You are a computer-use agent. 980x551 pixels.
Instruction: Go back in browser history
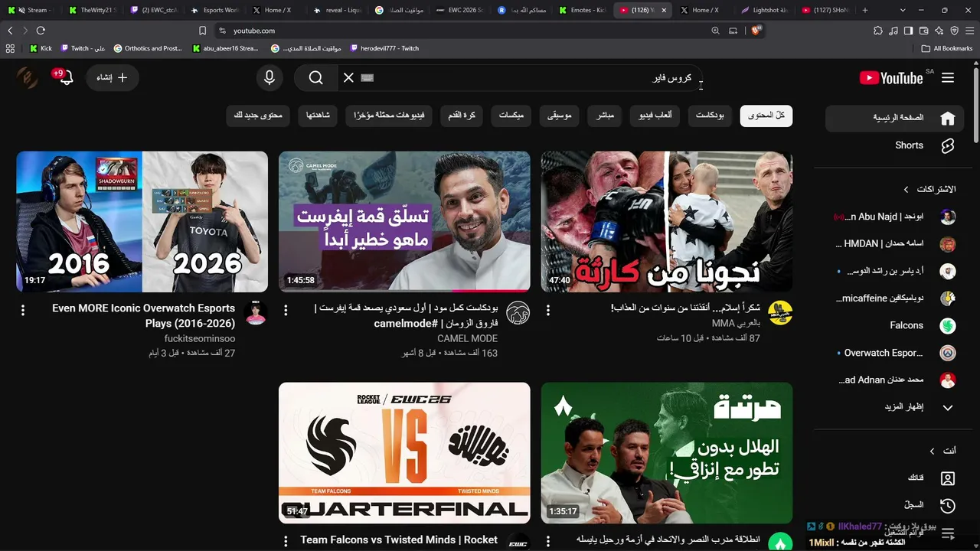[10, 31]
